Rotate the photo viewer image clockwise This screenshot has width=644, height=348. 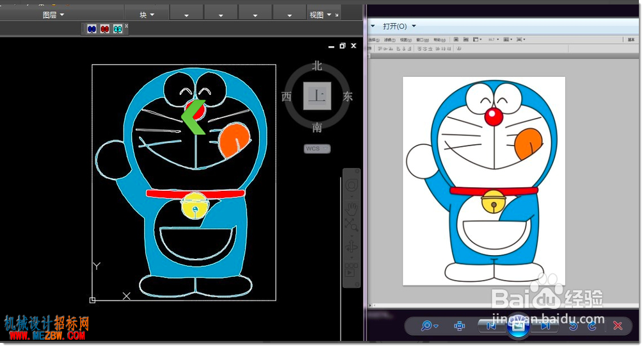coord(592,326)
